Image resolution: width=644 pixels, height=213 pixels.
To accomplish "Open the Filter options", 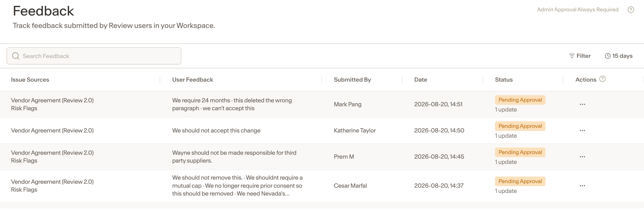I will (580, 56).
